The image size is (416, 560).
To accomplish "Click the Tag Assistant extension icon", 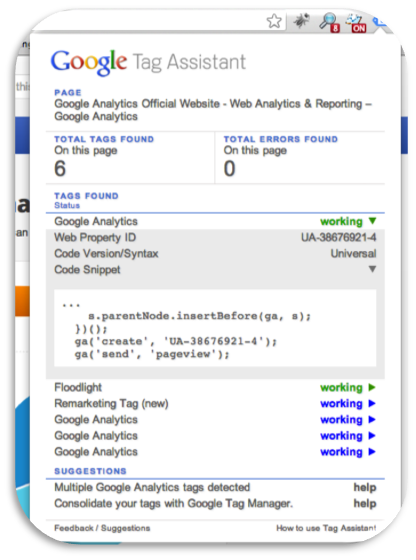I will point(380,23).
